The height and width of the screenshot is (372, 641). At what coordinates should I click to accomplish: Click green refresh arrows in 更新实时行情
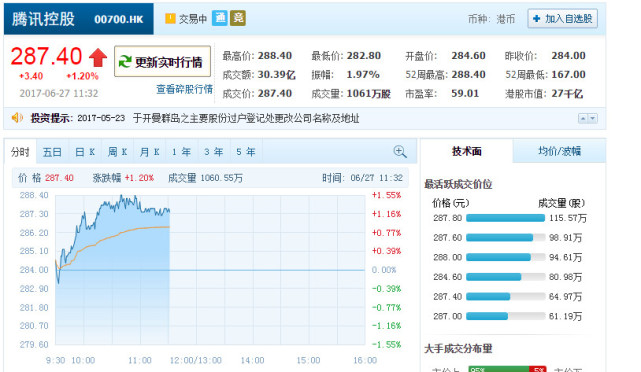[125, 62]
